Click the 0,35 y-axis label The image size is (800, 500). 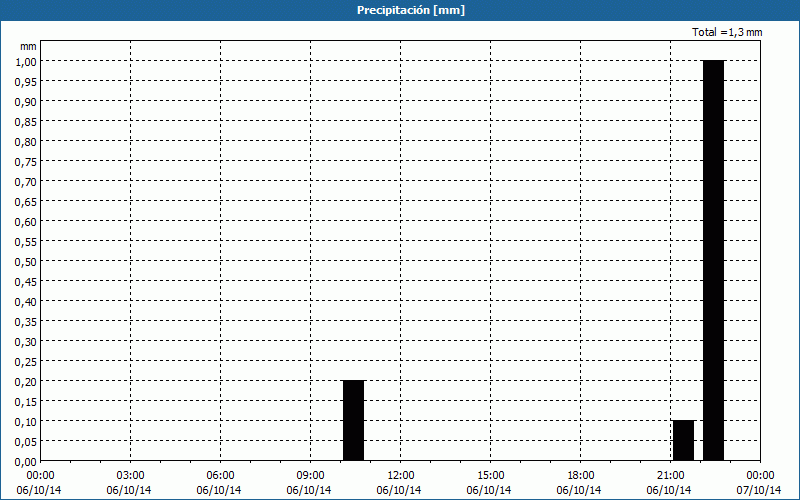[26, 321]
